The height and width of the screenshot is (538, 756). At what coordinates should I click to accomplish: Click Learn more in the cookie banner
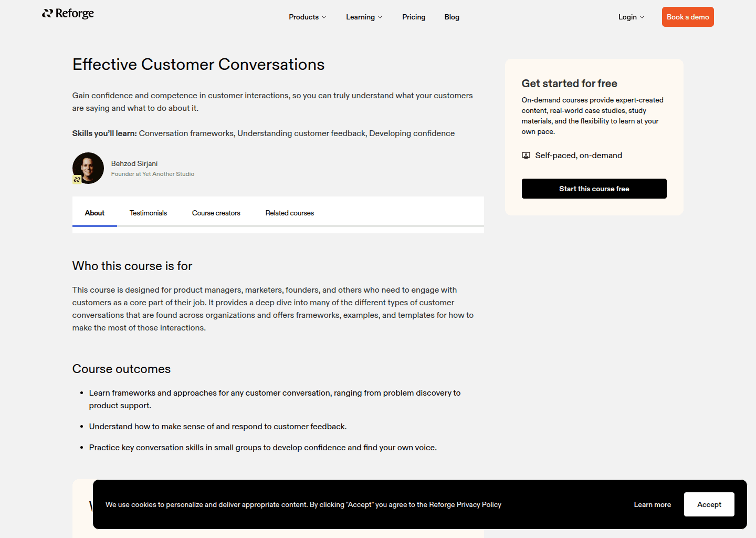[652, 504]
